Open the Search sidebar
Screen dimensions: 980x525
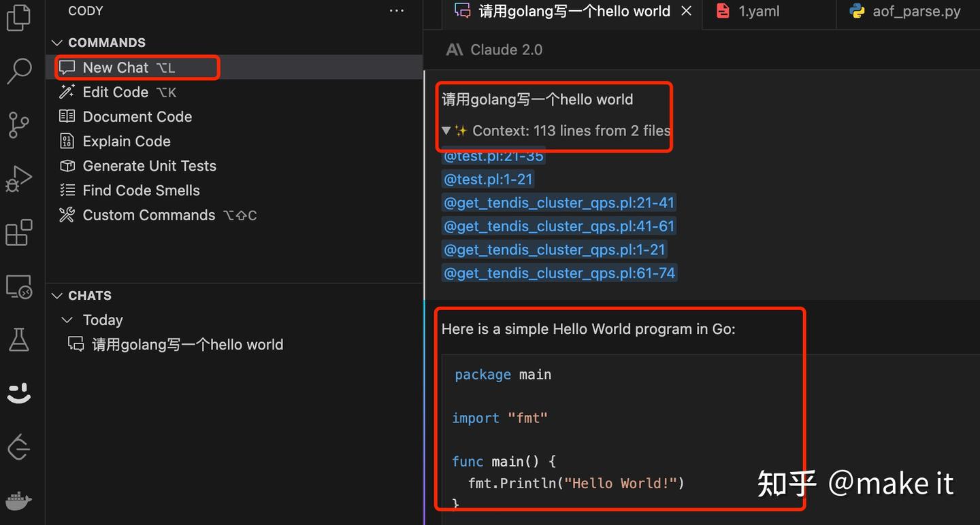[x=18, y=71]
